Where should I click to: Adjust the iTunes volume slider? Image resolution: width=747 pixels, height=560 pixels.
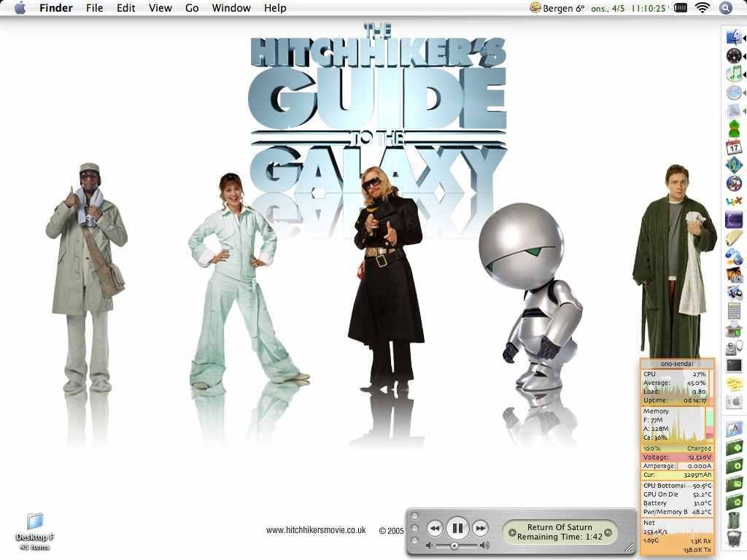tap(456, 545)
